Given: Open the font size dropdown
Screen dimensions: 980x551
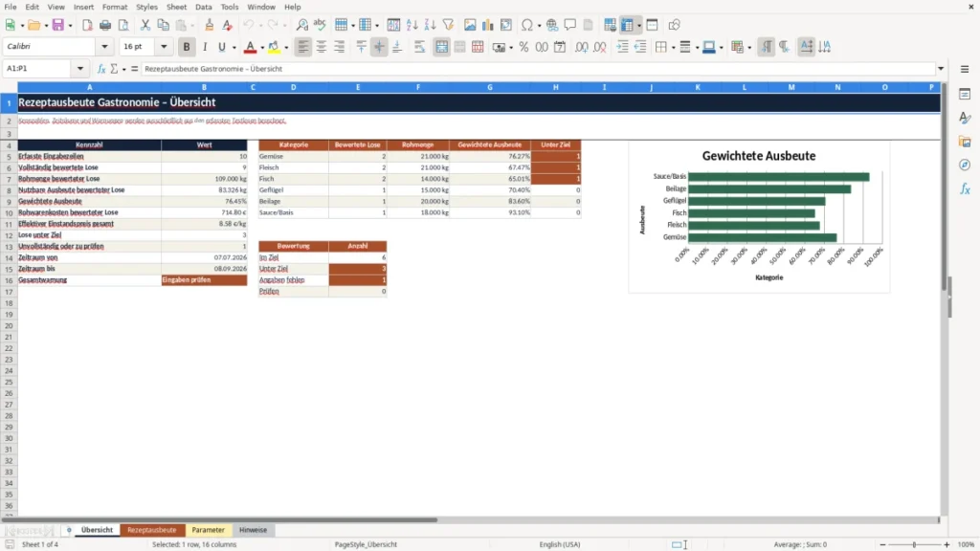Looking at the screenshot, I should click(164, 46).
